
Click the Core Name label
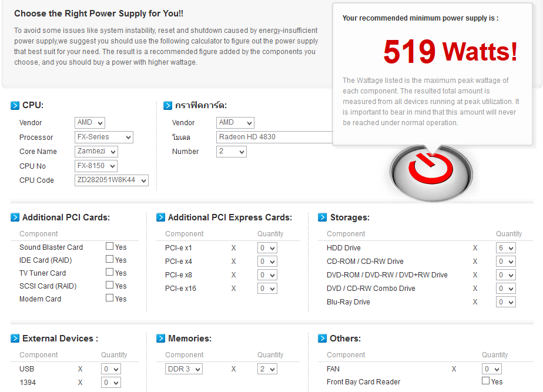(38, 152)
